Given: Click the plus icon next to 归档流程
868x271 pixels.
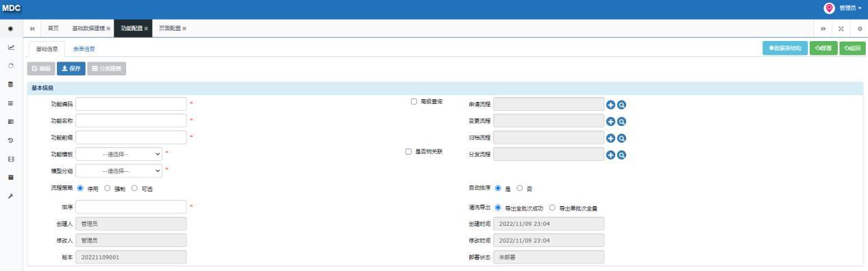Looking at the screenshot, I should point(611,138).
